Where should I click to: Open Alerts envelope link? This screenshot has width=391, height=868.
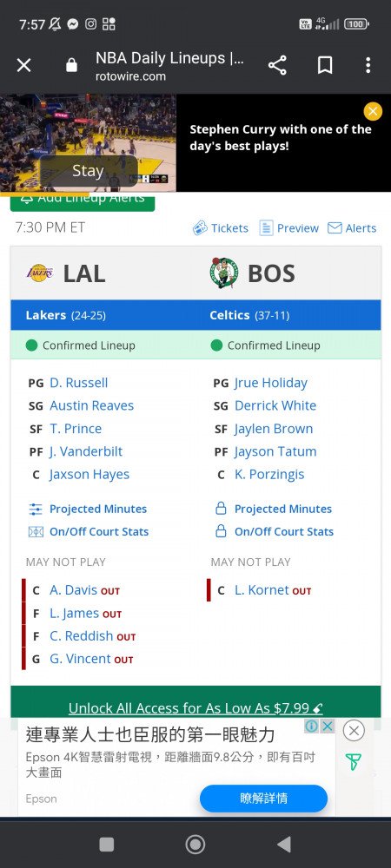pos(352,228)
